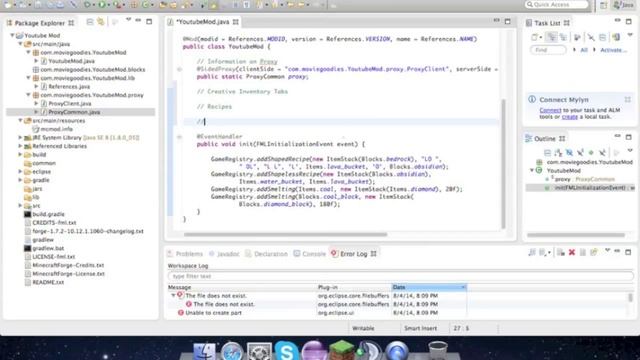Select 'Unable to create part' log entry
The width and height of the screenshot is (640, 360).
click(x=213, y=313)
